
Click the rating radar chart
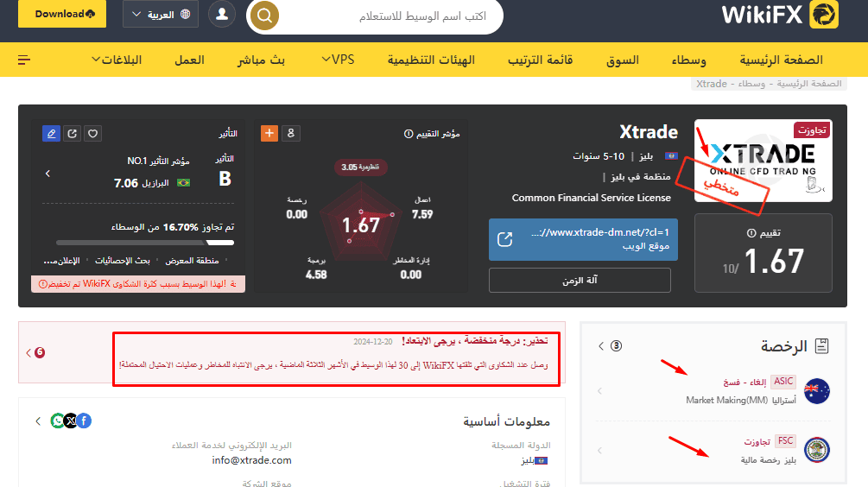pyautogui.click(x=361, y=224)
